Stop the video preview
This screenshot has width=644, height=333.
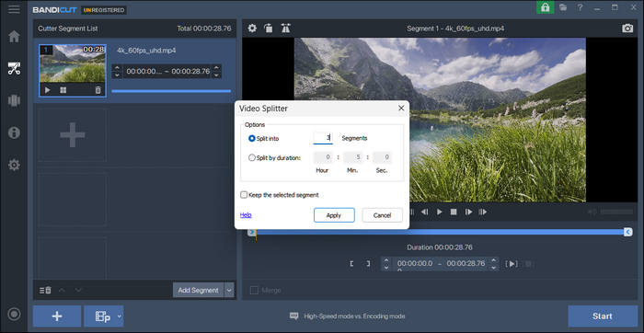pyautogui.click(x=454, y=212)
